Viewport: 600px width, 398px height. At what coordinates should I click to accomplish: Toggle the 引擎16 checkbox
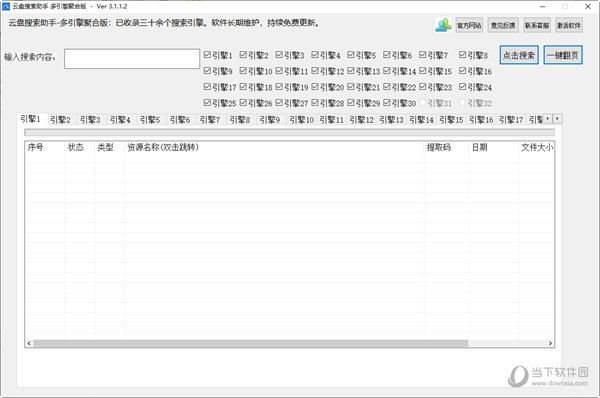point(463,71)
